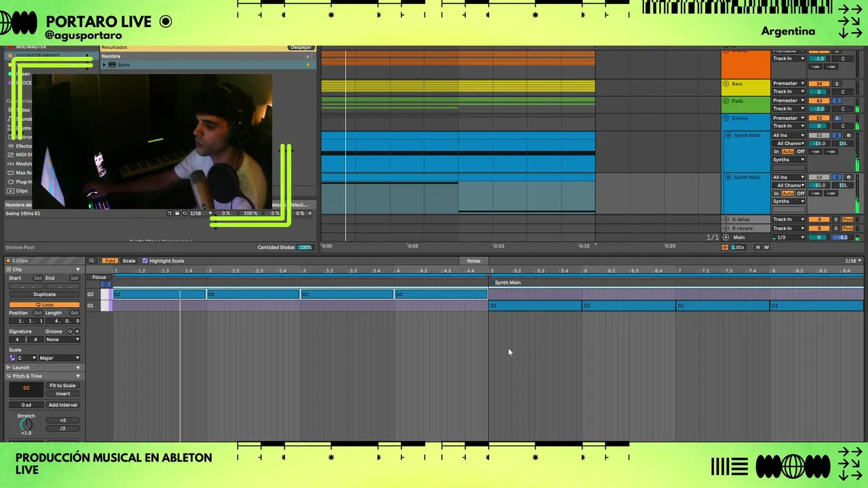This screenshot has height=488, width=868.
Task: Unfold the Pads group track
Action: point(726,101)
